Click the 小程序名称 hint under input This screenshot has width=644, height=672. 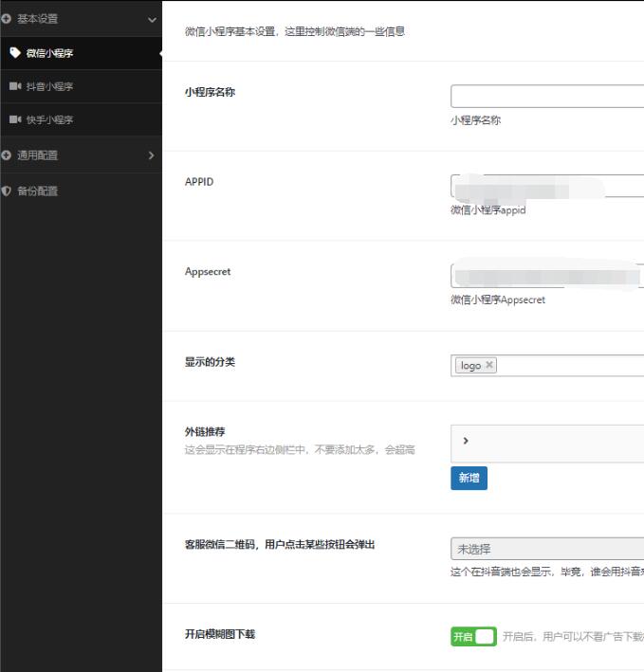(x=475, y=120)
